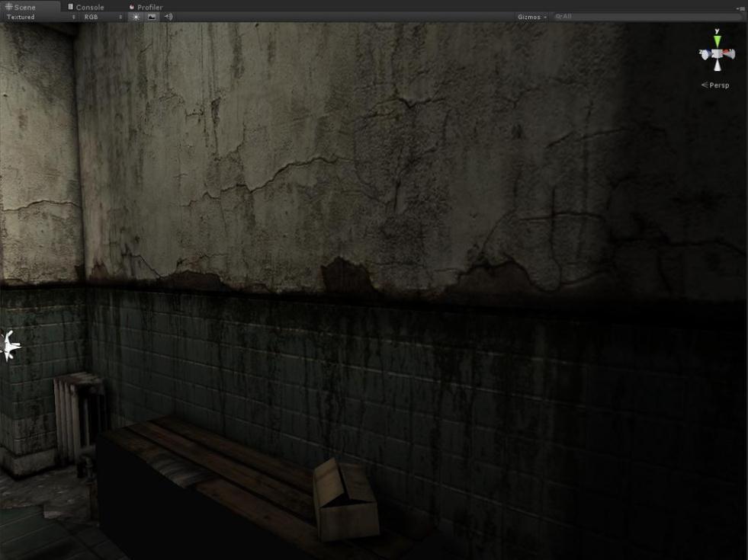Select the cardboard box on the bench
Viewport: 748px width, 560px height.
click(345, 499)
